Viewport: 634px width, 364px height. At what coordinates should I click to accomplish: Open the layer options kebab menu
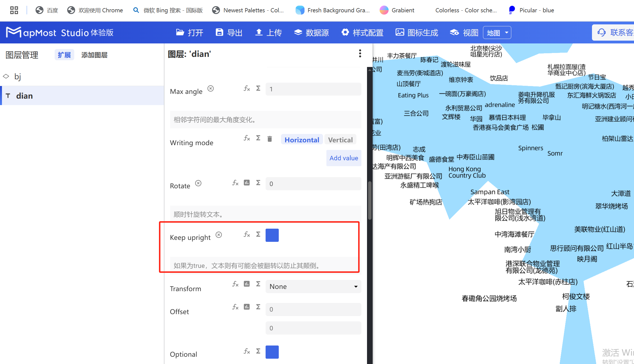click(x=360, y=53)
